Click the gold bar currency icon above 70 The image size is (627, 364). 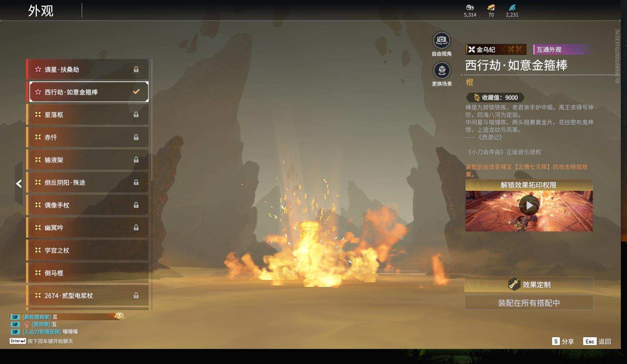pyautogui.click(x=491, y=7)
